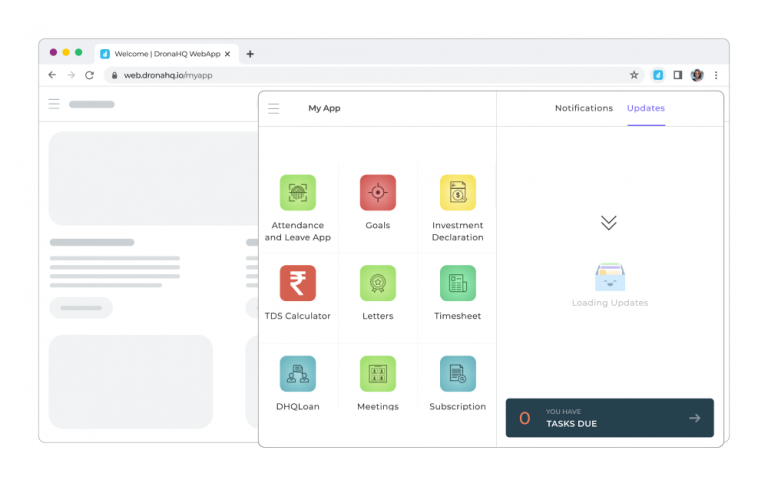Open the DHQLoan app icon
This screenshot has width=768, height=480.
(297, 374)
